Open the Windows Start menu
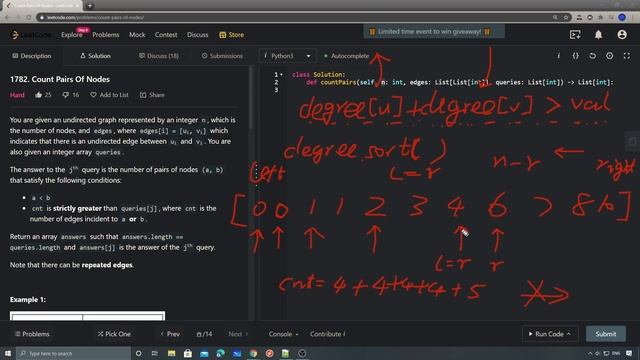 [x=8, y=353]
